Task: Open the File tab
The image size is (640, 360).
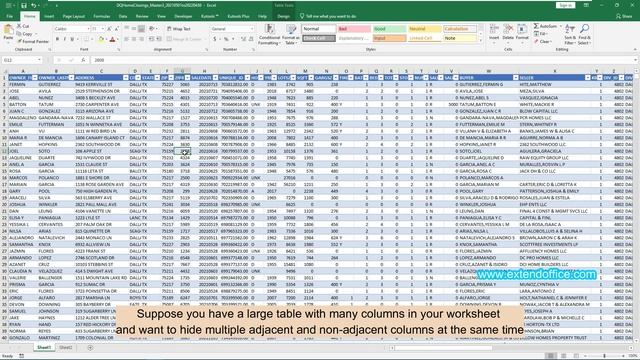Action: 9,16
